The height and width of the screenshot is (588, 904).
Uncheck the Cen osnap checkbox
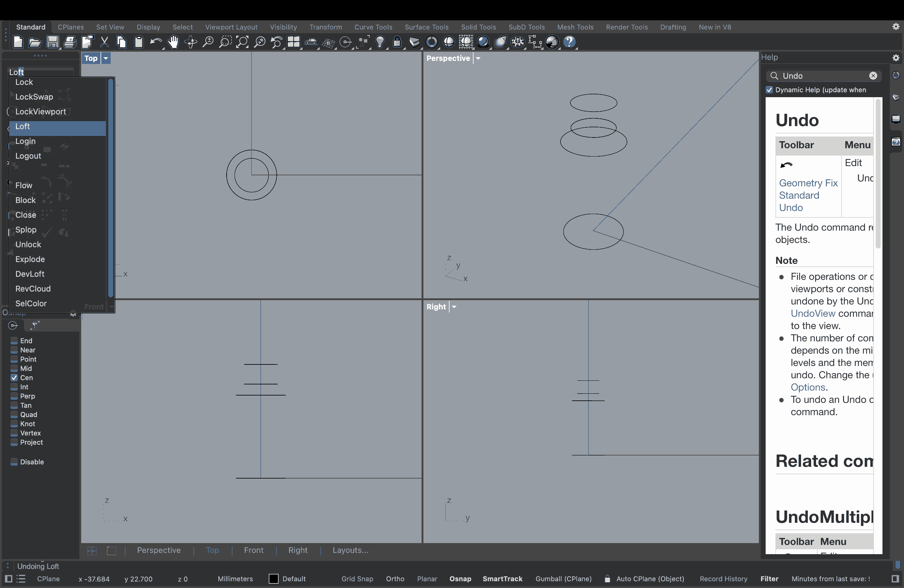14,378
